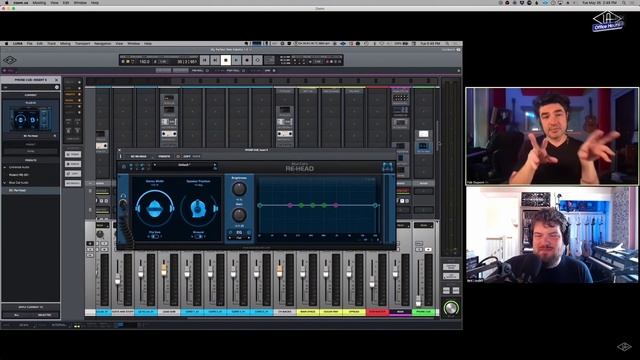Toggle the Flip Swap switch
The width and height of the screenshot is (640, 360).
(154, 236)
